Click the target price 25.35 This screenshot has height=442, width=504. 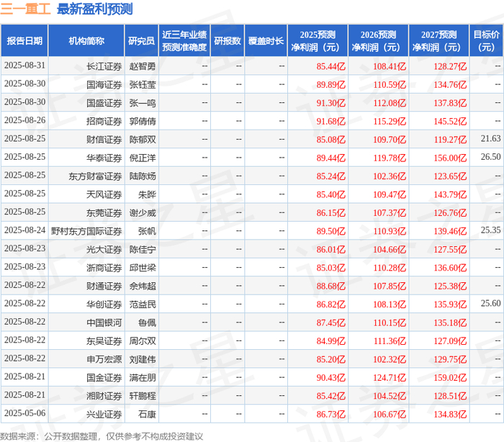click(490, 230)
